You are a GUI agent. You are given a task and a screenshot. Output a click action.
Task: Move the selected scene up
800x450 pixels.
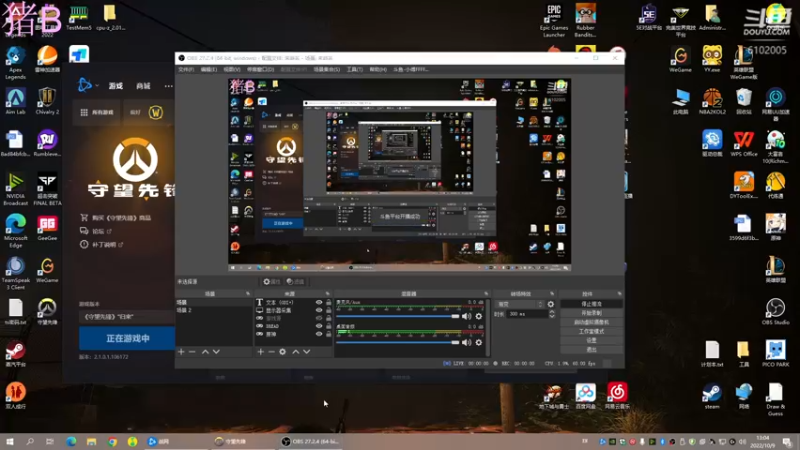coord(205,352)
